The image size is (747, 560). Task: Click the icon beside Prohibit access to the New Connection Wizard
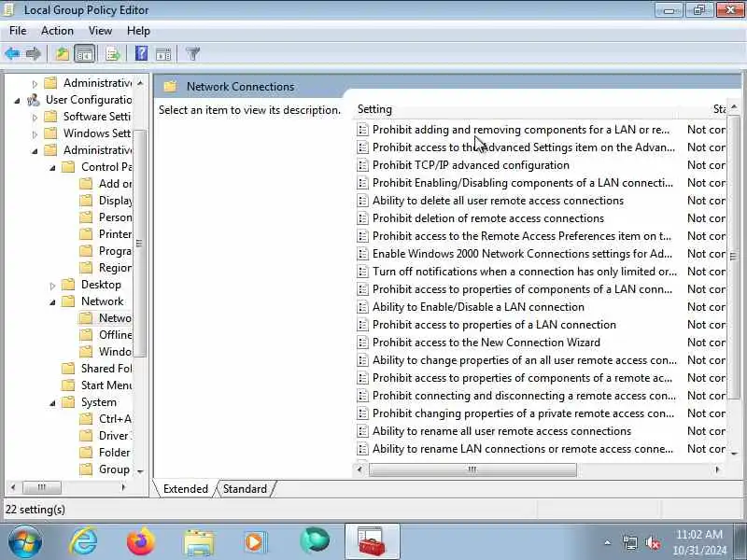click(362, 343)
